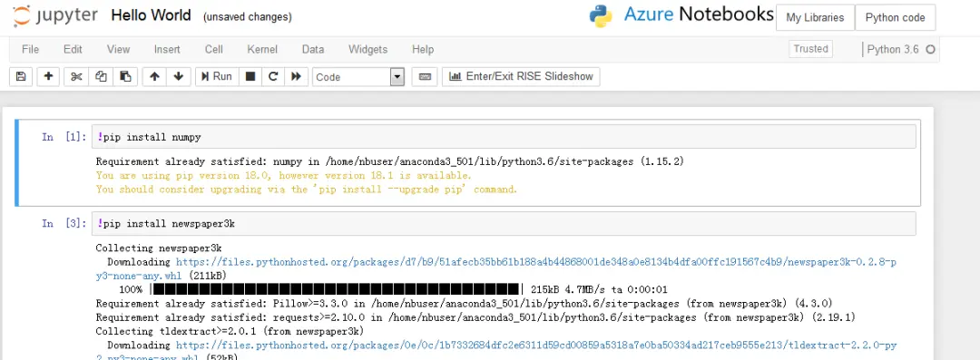Paste cells below icon
Image resolution: width=980 pixels, height=360 pixels.
click(125, 77)
